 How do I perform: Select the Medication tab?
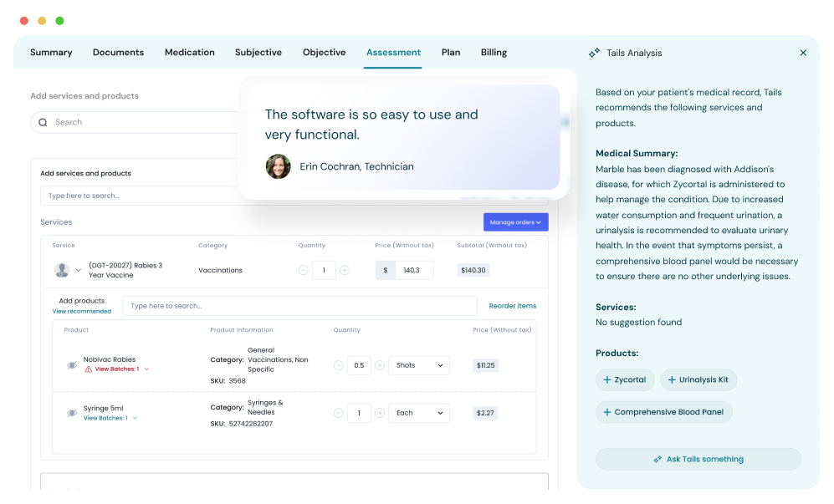click(189, 52)
